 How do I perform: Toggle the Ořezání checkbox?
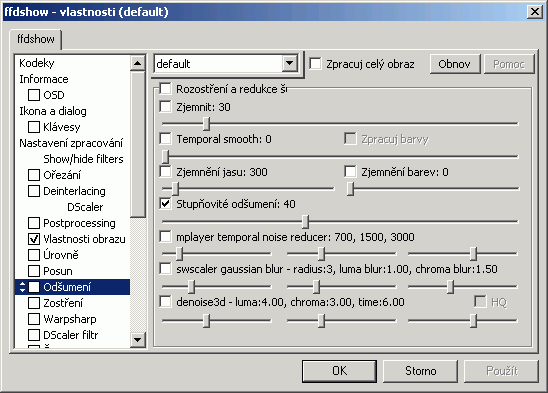[34, 175]
